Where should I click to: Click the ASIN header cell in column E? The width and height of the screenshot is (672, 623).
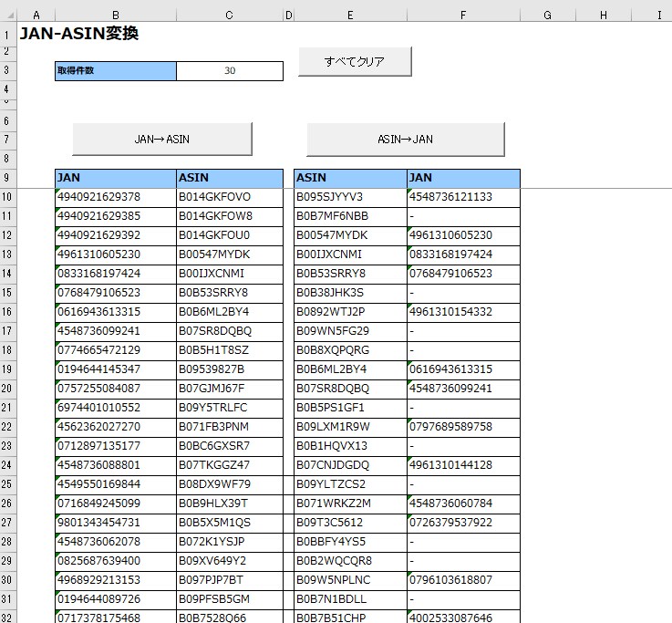pos(350,178)
